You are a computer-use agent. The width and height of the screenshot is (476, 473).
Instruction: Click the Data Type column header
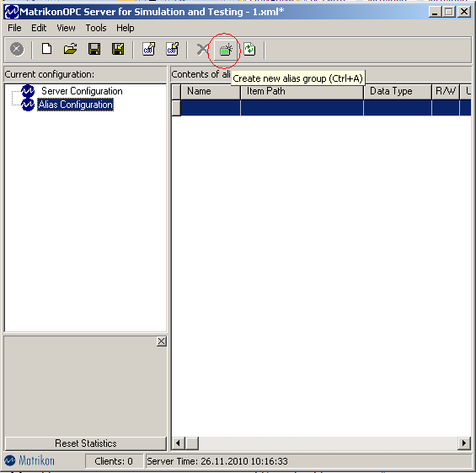click(398, 91)
